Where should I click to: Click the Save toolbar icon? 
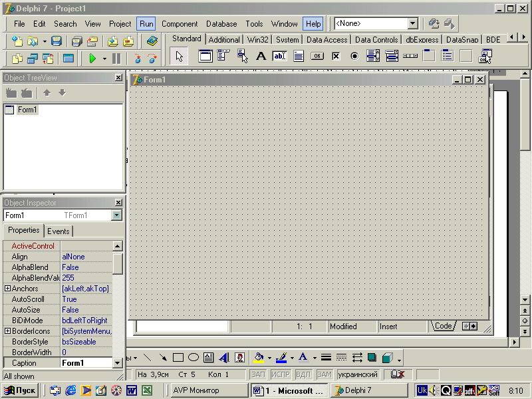point(56,41)
